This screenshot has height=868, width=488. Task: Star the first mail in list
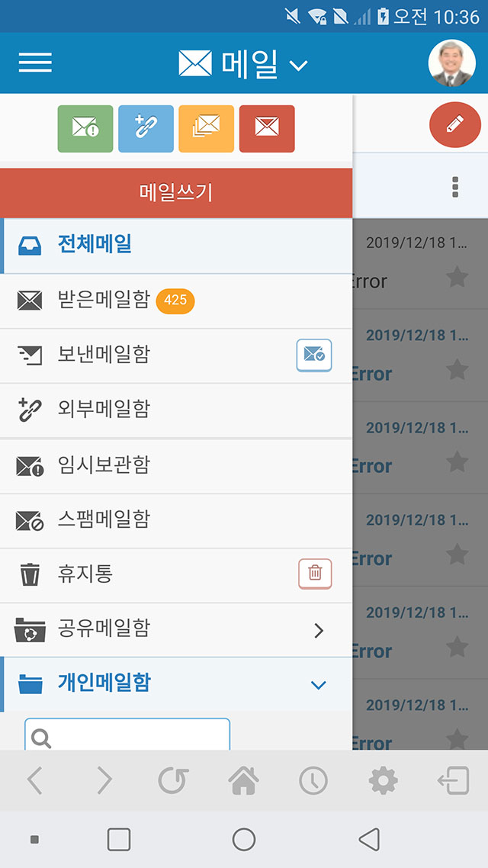[457, 277]
